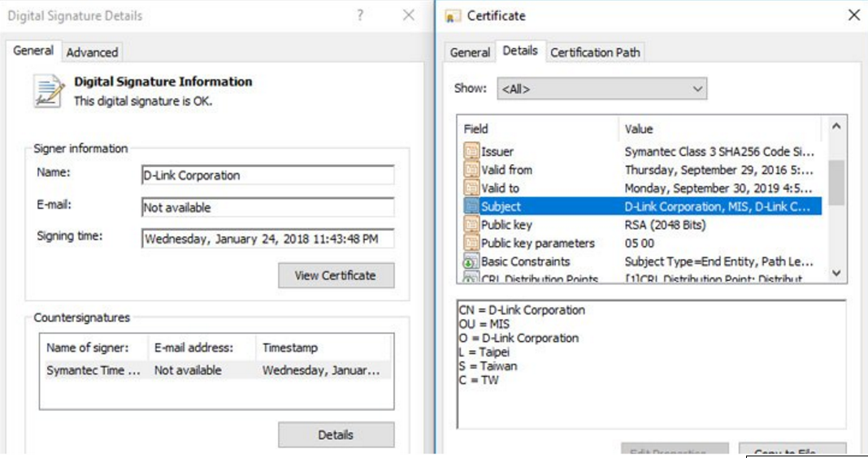Screen dimensions: 868x458
Task: Click the Basic Constraints extension icon
Action: [x=471, y=261]
